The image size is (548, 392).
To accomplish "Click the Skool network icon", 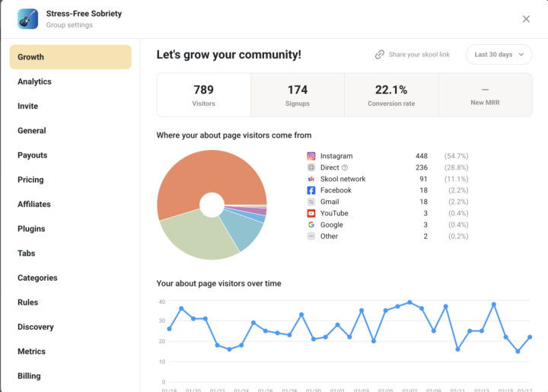I will [311, 179].
